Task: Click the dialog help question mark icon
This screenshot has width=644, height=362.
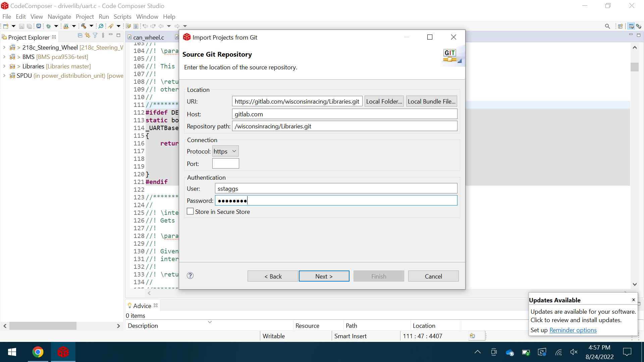Action: pyautogui.click(x=190, y=276)
